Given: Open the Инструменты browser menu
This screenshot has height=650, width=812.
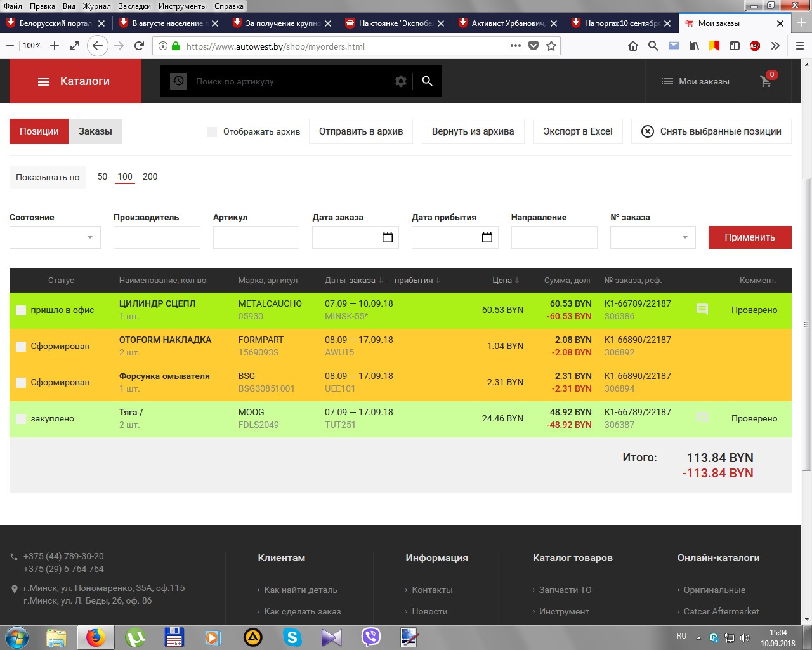Looking at the screenshot, I should [183, 6].
